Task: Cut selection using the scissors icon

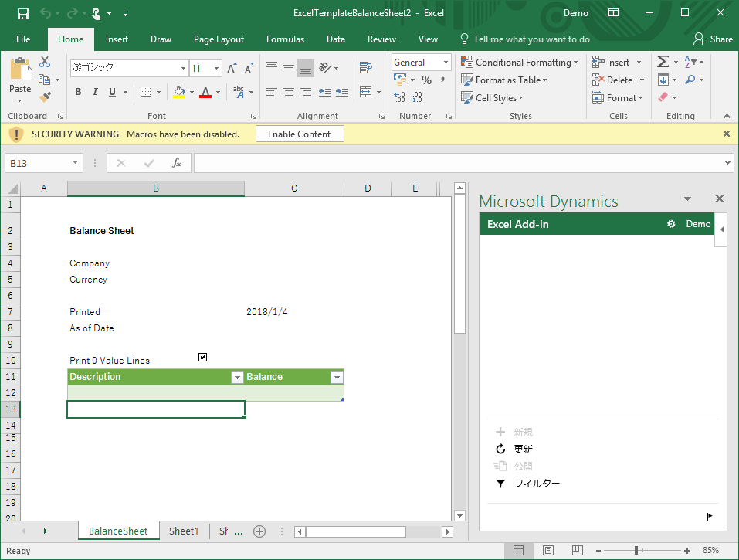Action: pyautogui.click(x=45, y=62)
